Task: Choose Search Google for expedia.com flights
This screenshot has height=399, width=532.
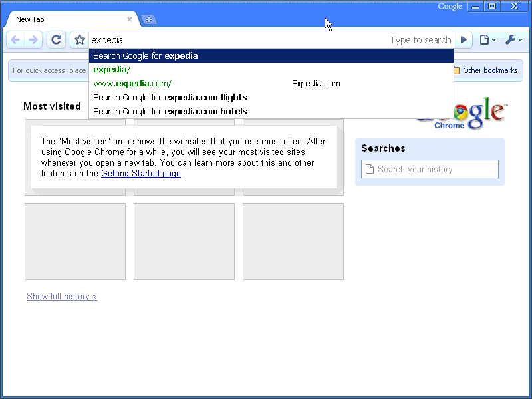Action: pos(271,97)
